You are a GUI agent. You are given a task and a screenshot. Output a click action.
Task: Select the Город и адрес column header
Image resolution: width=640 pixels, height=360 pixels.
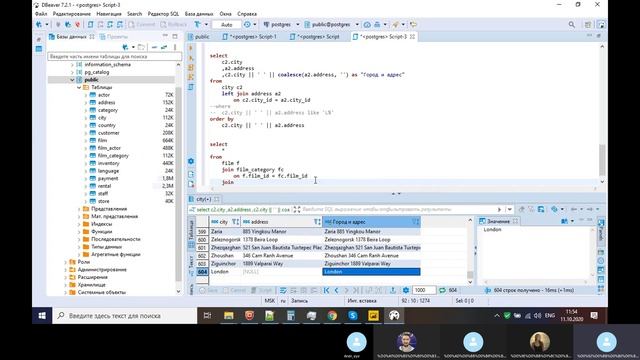coord(371,222)
